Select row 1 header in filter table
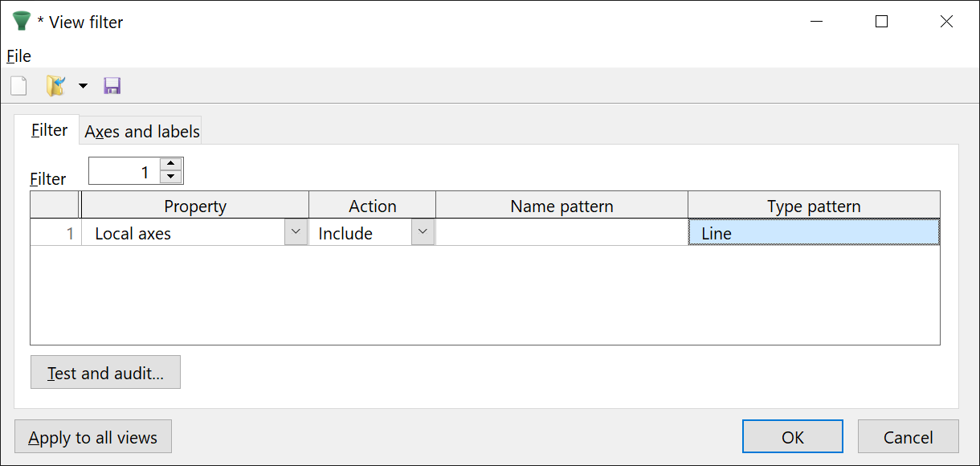The height and width of the screenshot is (466, 980). tap(55, 233)
